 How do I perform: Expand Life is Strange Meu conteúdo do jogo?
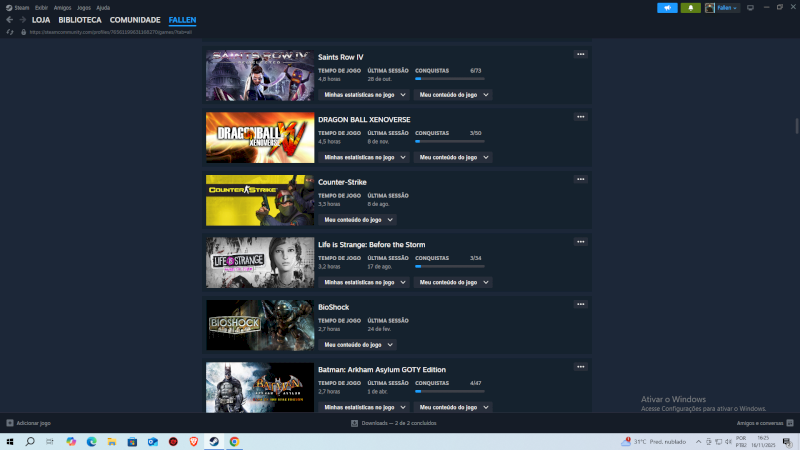453,282
